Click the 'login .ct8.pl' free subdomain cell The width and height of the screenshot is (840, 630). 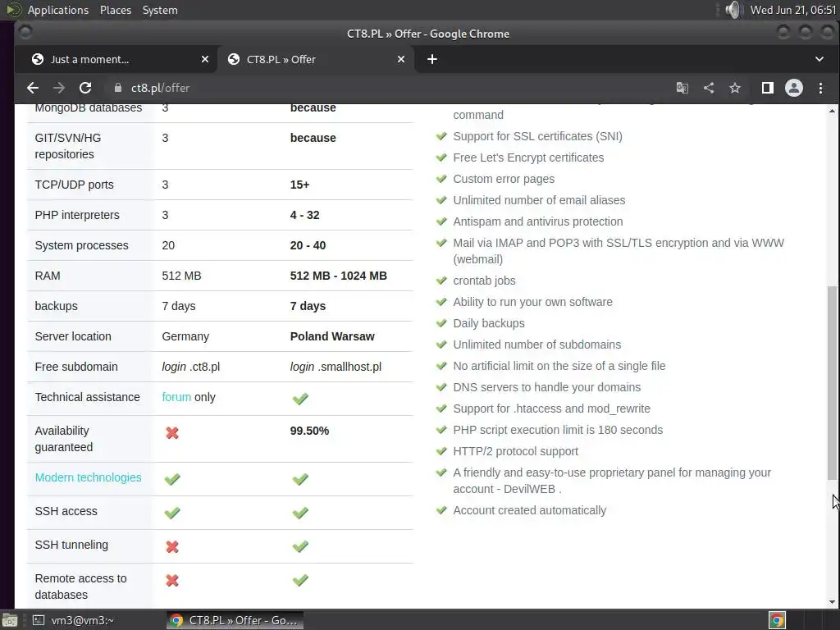pos(190,367)
